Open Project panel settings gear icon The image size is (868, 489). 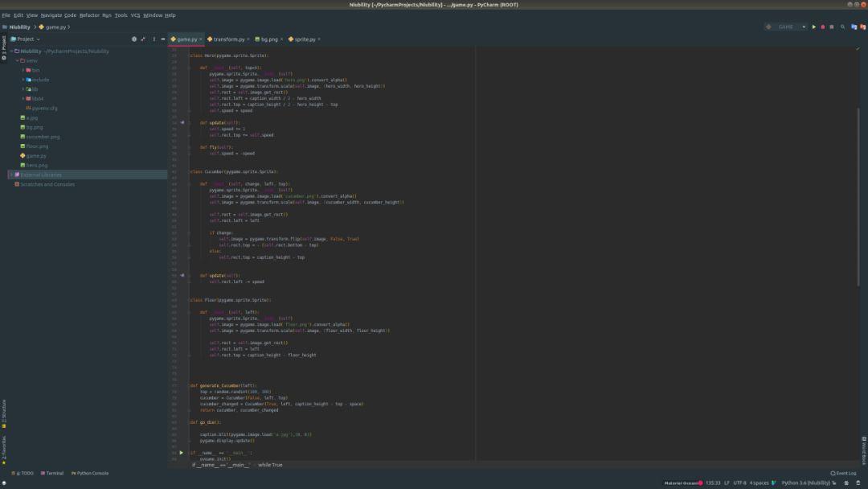pos(154,39)
